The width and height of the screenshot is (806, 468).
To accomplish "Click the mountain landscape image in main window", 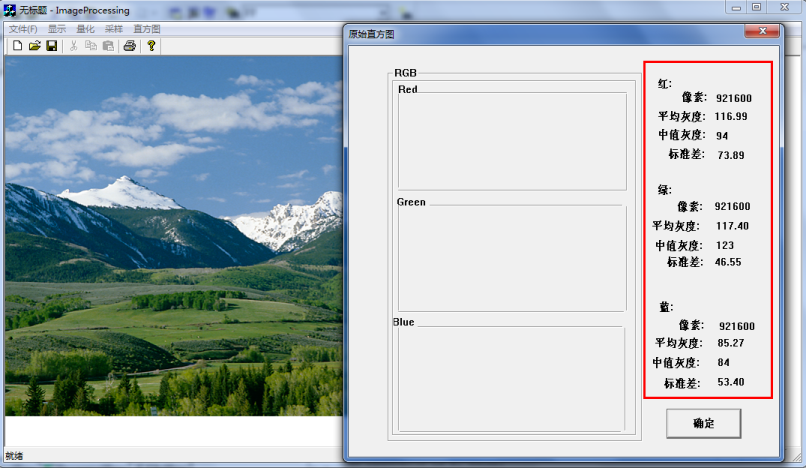I will click(x=174, y=236).
